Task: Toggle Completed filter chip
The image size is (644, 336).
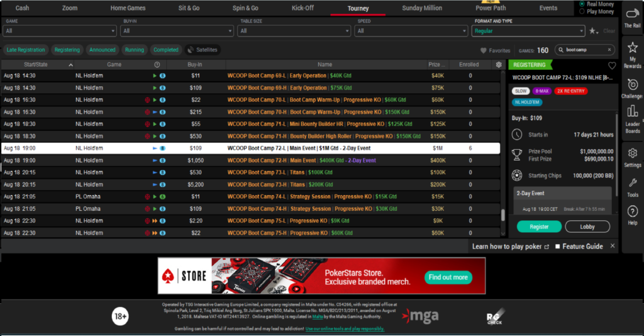Action: click(166, 50)
